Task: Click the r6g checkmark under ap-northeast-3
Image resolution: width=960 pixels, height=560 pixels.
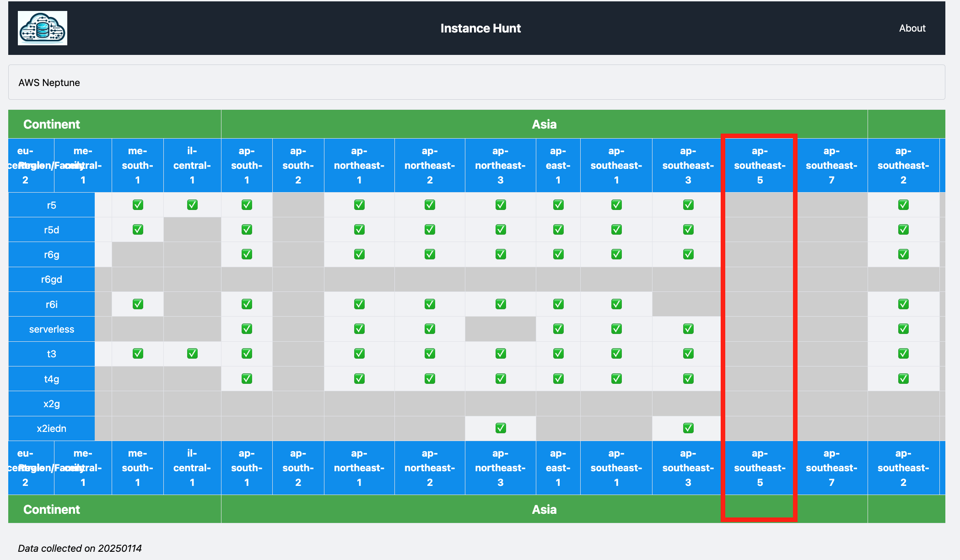Action: [x=501, y=254]
